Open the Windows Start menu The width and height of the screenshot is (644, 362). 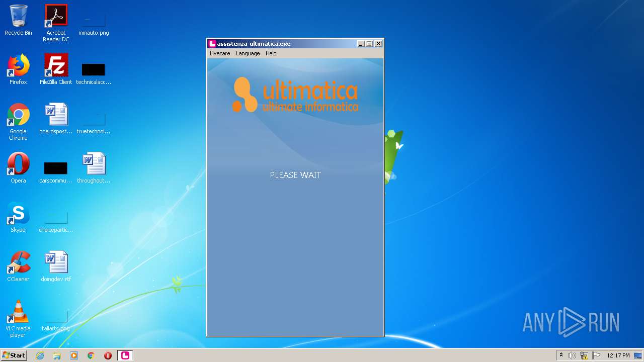(14, 355)
